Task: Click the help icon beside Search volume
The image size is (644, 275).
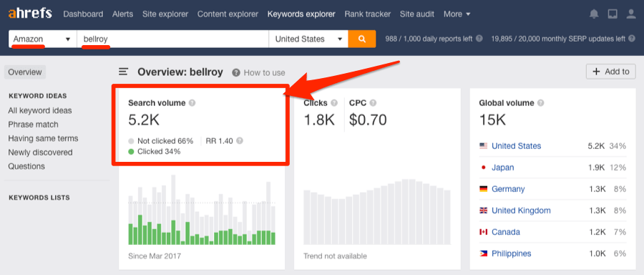Action: [x=192, y=102]
